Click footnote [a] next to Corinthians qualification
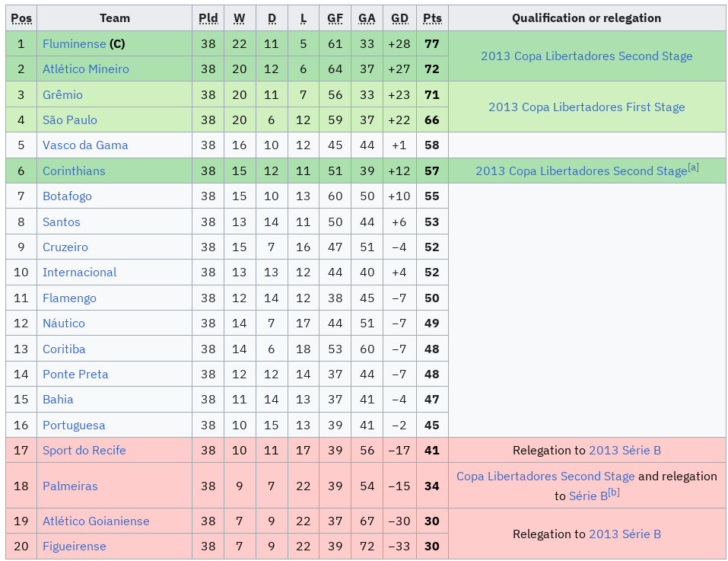This screenshot has height=561, width=728. tap(693, 167)
